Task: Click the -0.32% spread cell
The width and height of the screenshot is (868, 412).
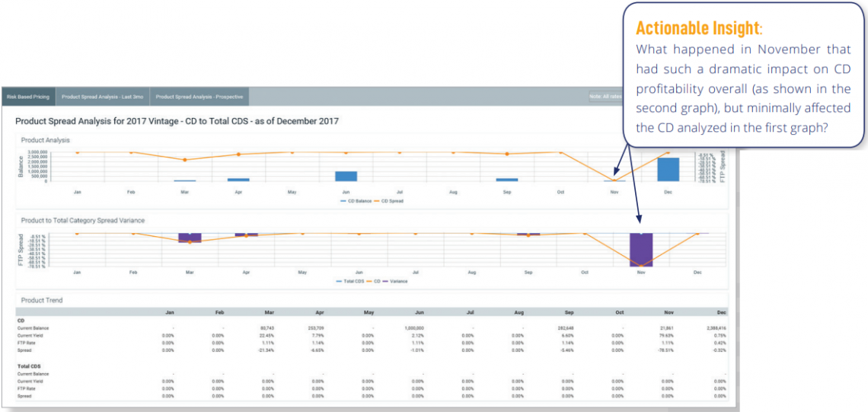Action: [x=720, y=350]
